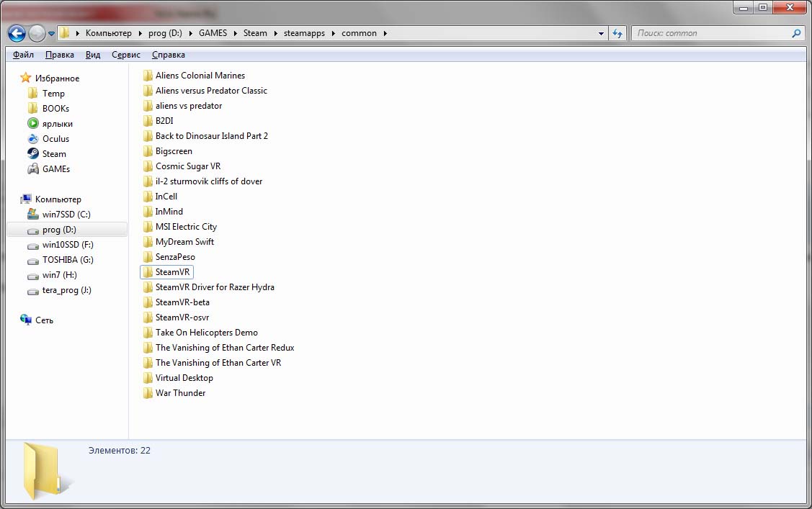
Task: Open BOOKs folder in favorites
Action: click(48, 108)
